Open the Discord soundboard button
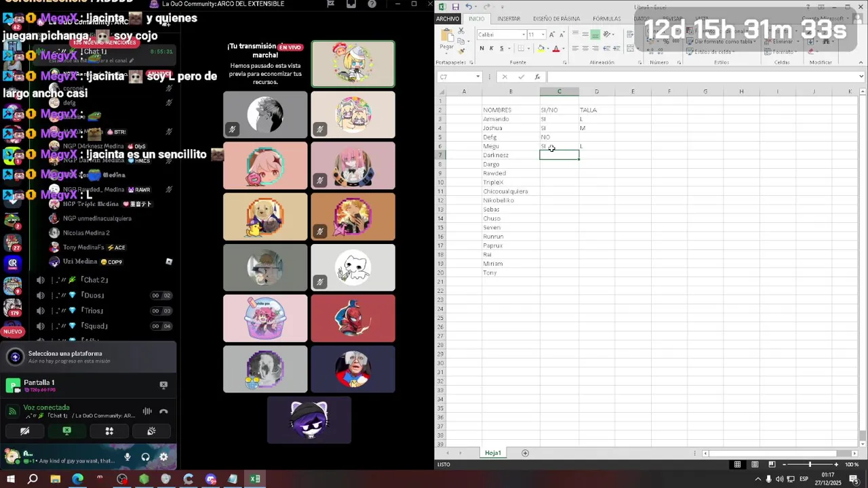The width and height of the screenshot is (868, 488). click(151, 431)
